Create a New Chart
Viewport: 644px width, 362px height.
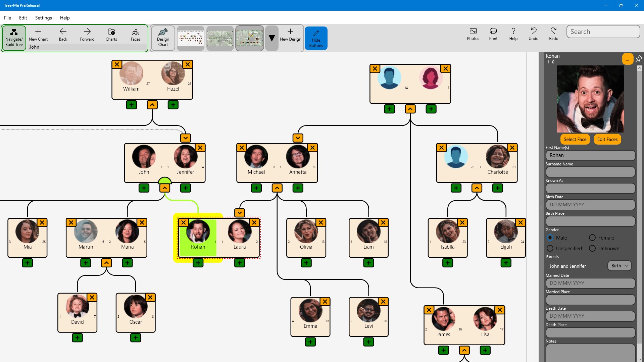pyautogui.click(x=38, y=34)
